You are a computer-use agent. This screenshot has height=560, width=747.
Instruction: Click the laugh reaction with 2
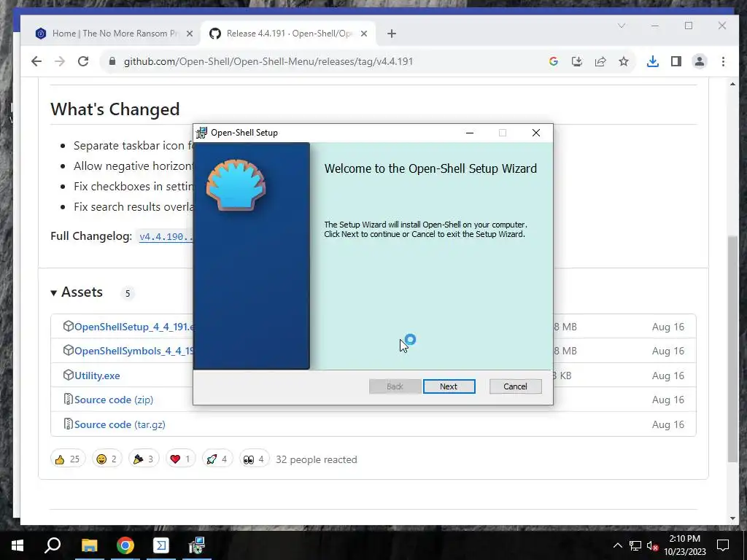pos(107,459)
